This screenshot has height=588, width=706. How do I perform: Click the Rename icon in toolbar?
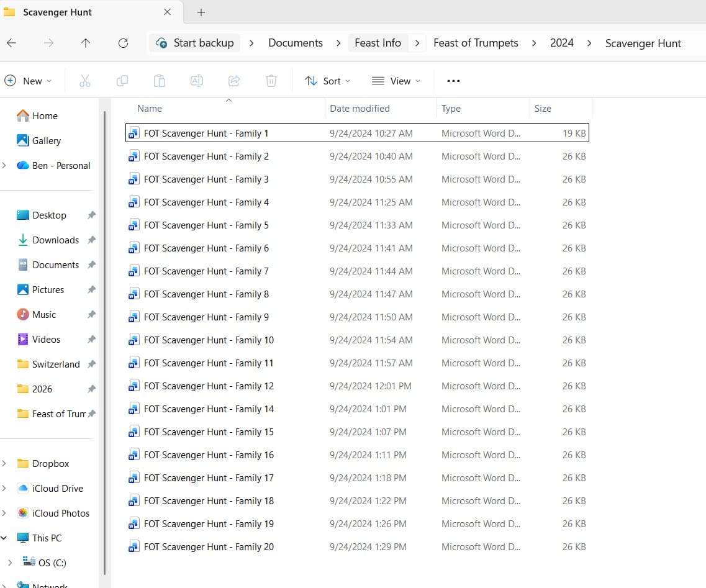pos(197,81)
